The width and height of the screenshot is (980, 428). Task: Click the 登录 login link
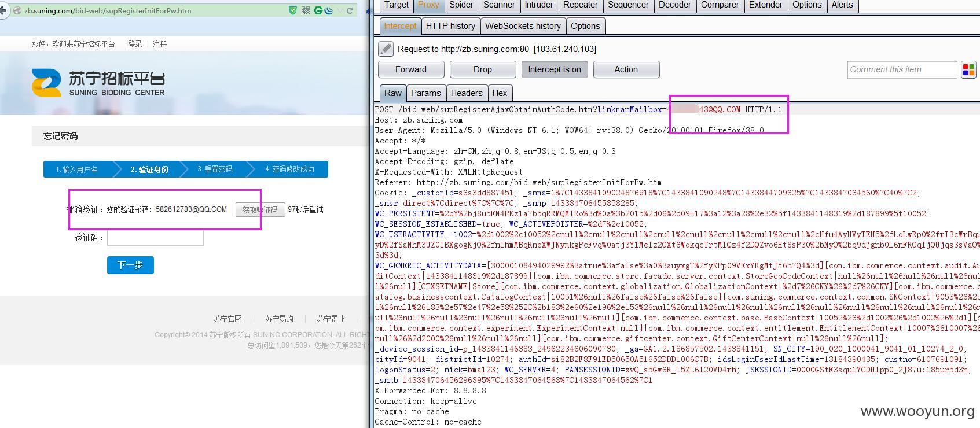135,44
